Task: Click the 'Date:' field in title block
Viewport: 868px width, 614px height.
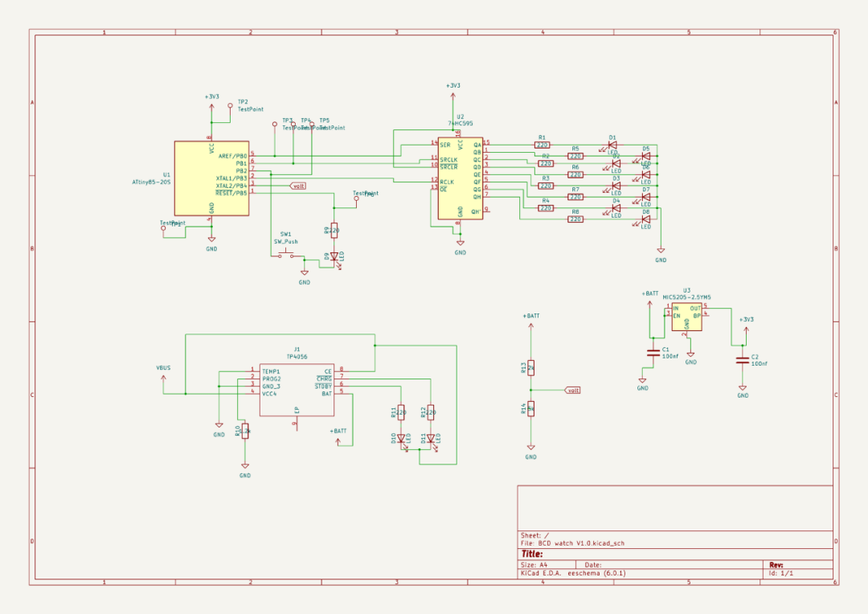Action: 593,565
